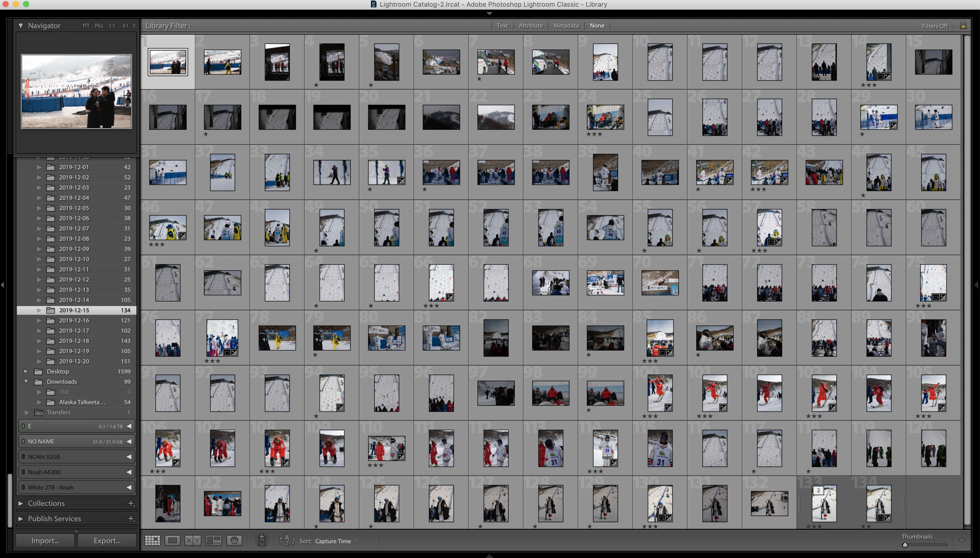The width and height of the screenshot is (980, 558).
Task: Open Navigator zoom level menu arrows
Action: pos(134,25)
